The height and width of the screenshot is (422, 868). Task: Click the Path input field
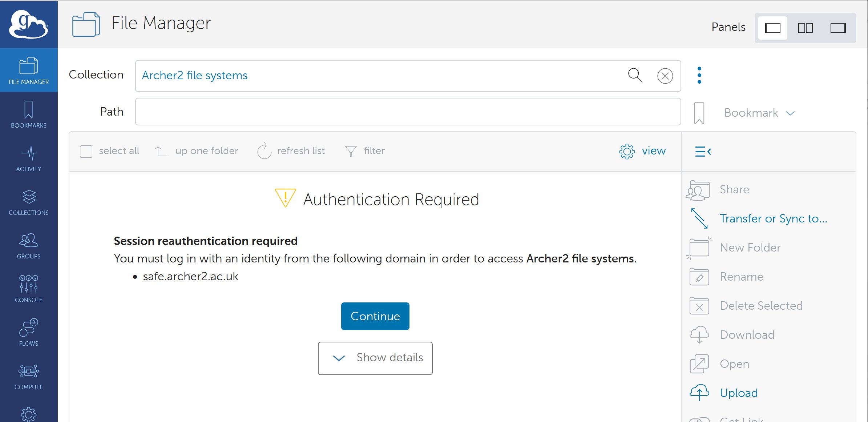tap(408, 112)
